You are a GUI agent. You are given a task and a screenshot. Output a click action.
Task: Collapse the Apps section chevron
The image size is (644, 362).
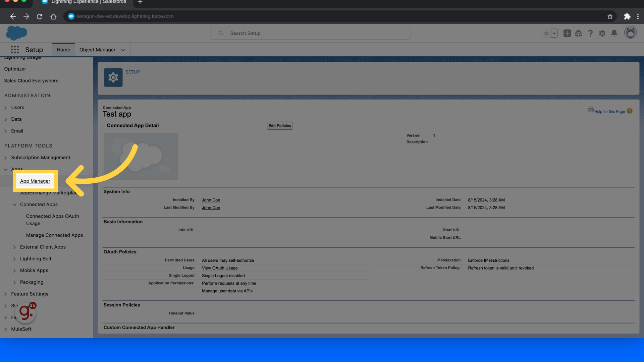click(x=5, y=170)
